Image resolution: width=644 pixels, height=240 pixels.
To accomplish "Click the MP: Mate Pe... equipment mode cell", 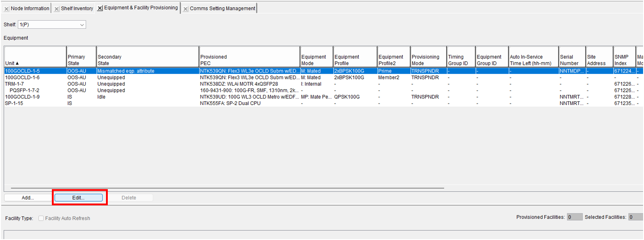I will [x=317, y=97].
